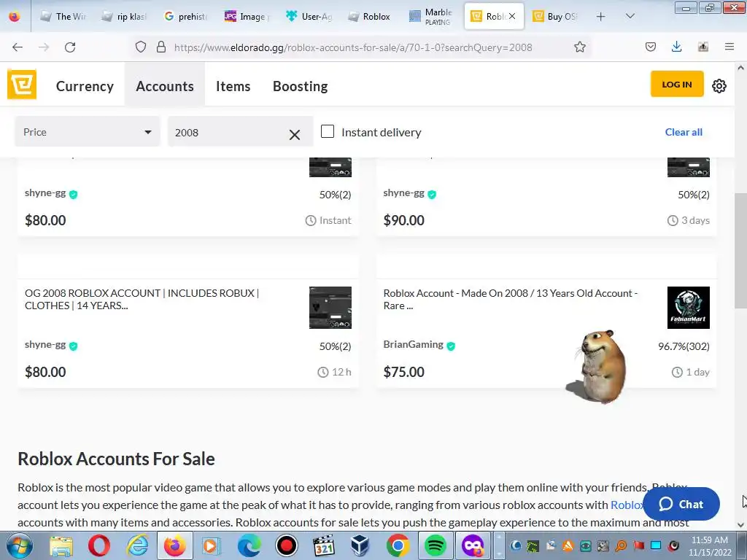
Task: Open the Chat button
Action: coord(681,504)
